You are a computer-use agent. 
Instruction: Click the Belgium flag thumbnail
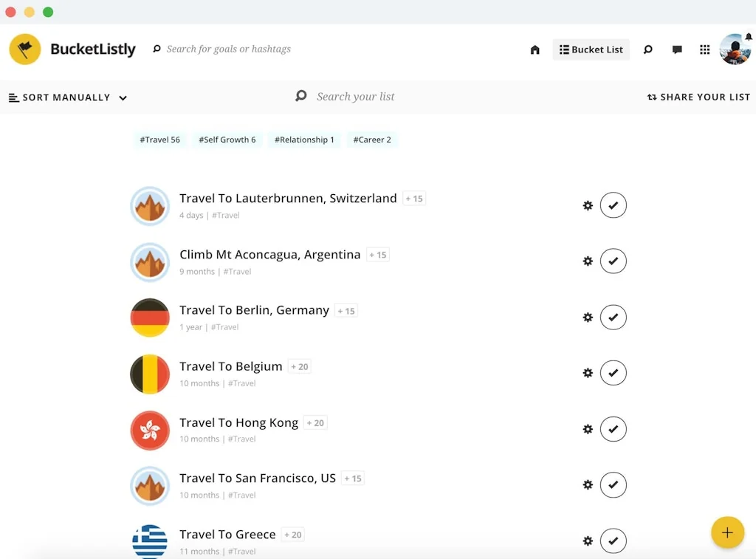(x=150, y=374)
